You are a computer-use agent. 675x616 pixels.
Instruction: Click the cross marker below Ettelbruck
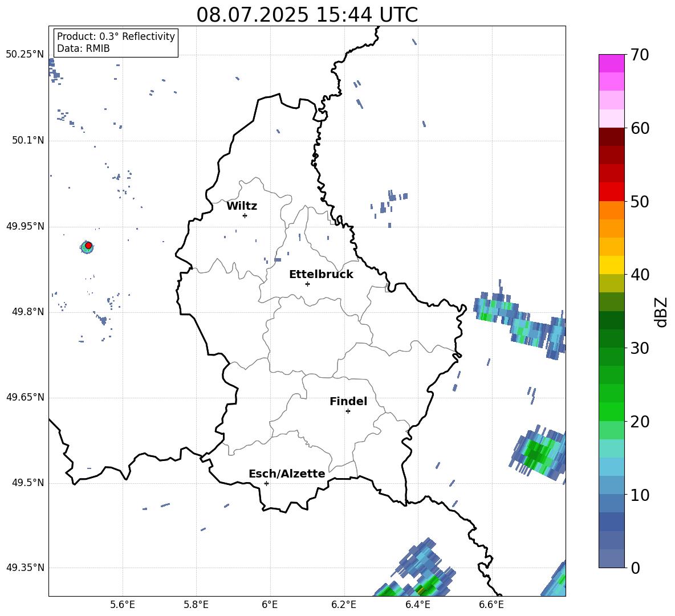[x=307, y=284]
